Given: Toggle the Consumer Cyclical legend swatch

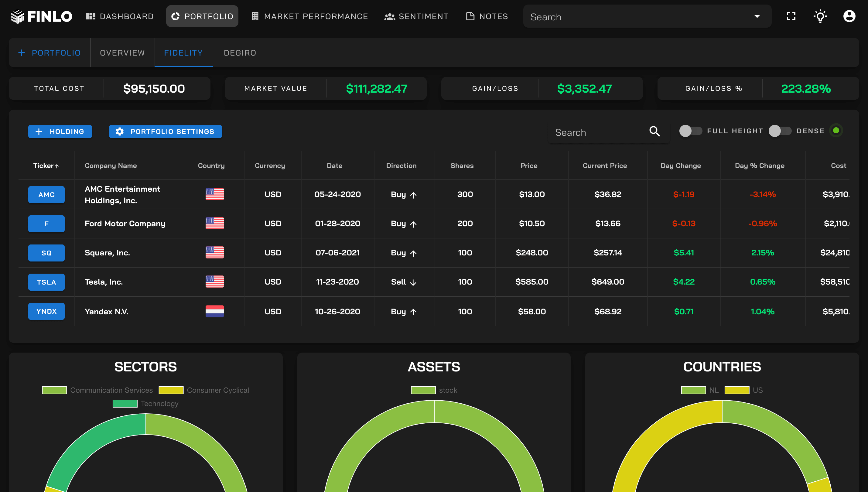Looking at the screenshot, I should (x=171, y=390).
